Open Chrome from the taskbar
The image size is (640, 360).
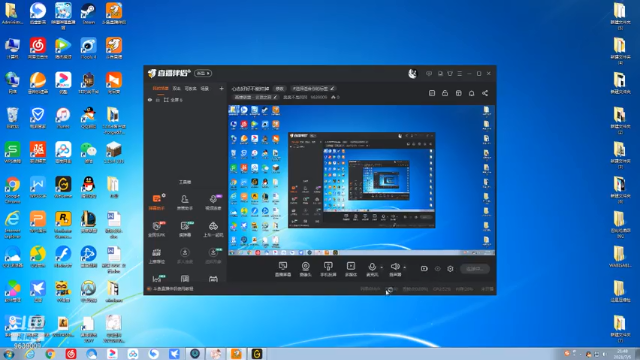50,354
